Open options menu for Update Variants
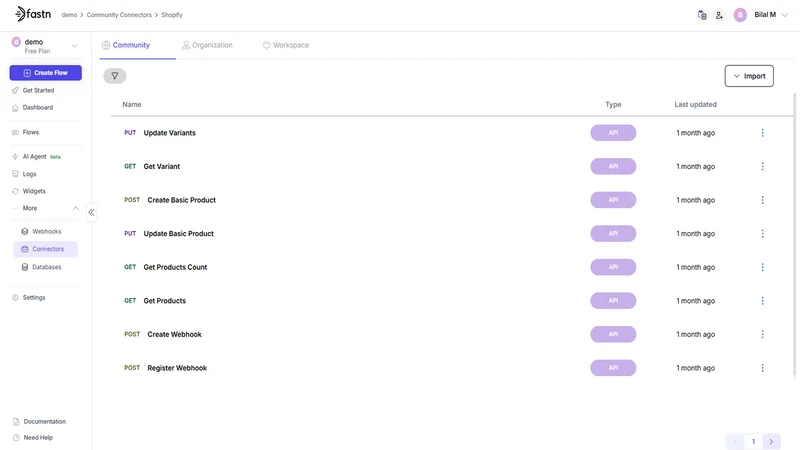800x450 pixels. click(762, 133)
